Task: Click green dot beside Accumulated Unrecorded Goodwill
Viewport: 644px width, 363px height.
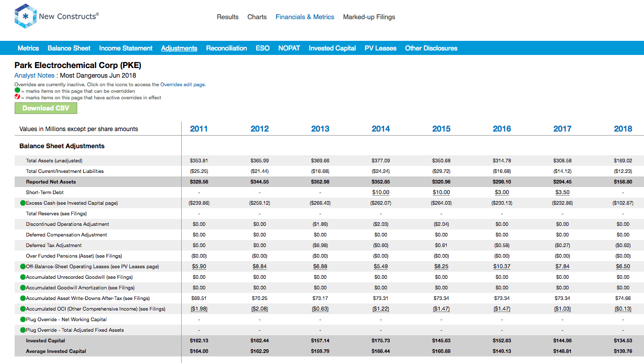Action: [x=23, y=277]
